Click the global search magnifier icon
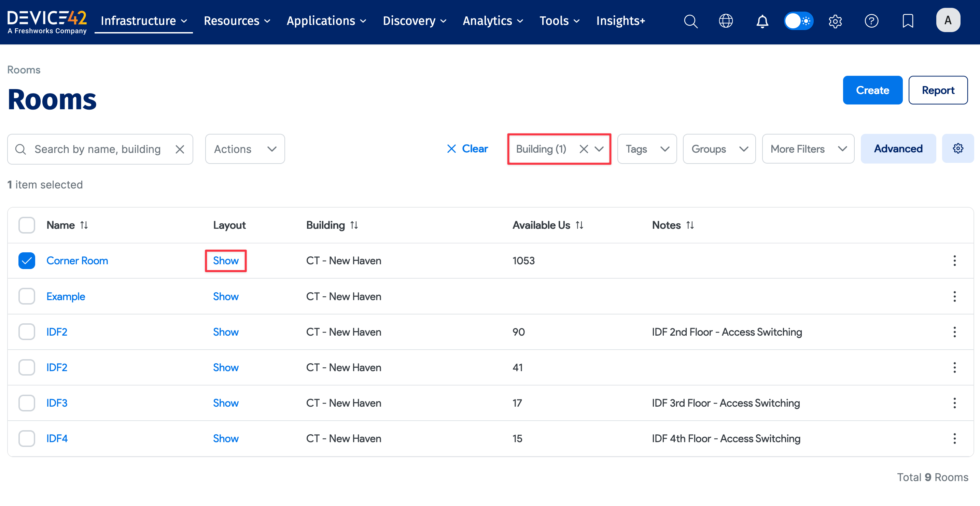The height and width of the screenshot is (506, 980). click(690, 21)
